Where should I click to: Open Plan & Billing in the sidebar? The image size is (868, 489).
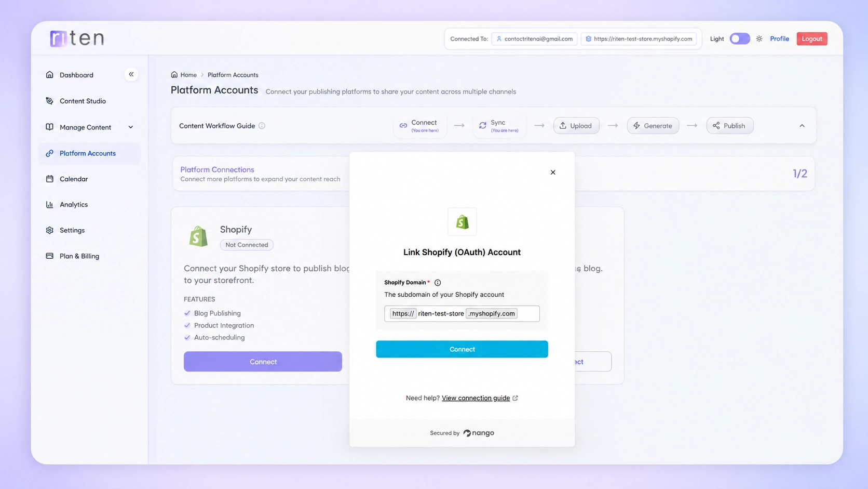point(79,256)
